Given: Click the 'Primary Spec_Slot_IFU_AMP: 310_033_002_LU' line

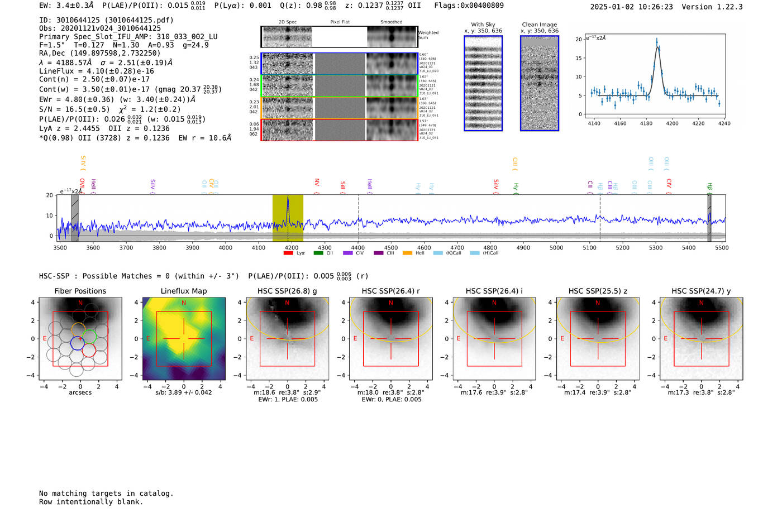Looking at the screenshot, I should [128, 37].
